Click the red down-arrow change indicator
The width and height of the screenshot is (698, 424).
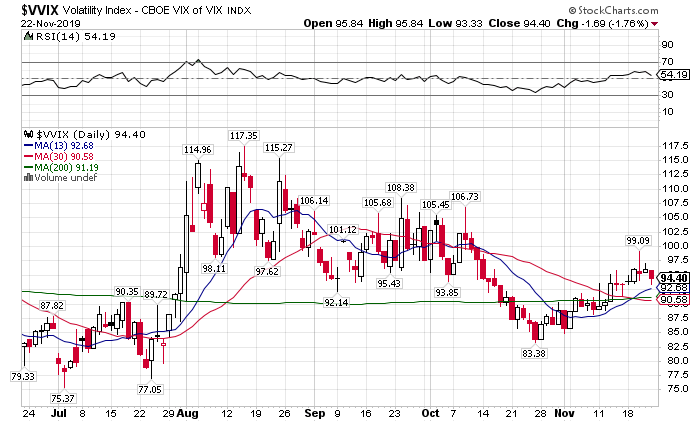[x=654, y=24]
